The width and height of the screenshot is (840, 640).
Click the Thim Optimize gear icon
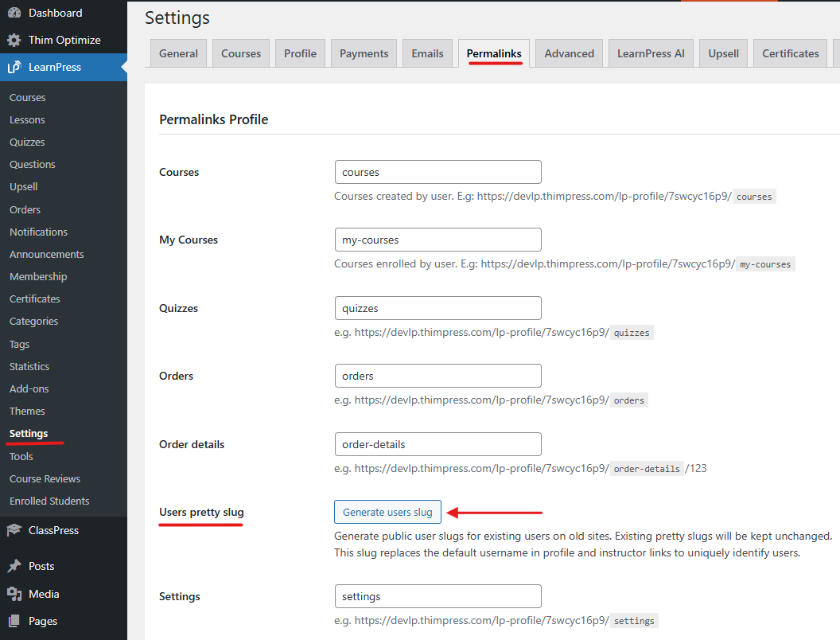14,40
